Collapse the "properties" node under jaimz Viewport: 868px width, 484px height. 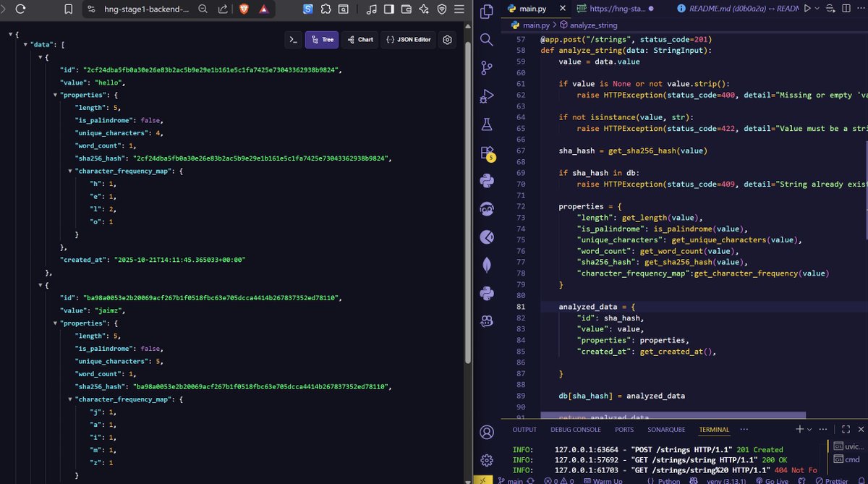[x=56, y=323]
